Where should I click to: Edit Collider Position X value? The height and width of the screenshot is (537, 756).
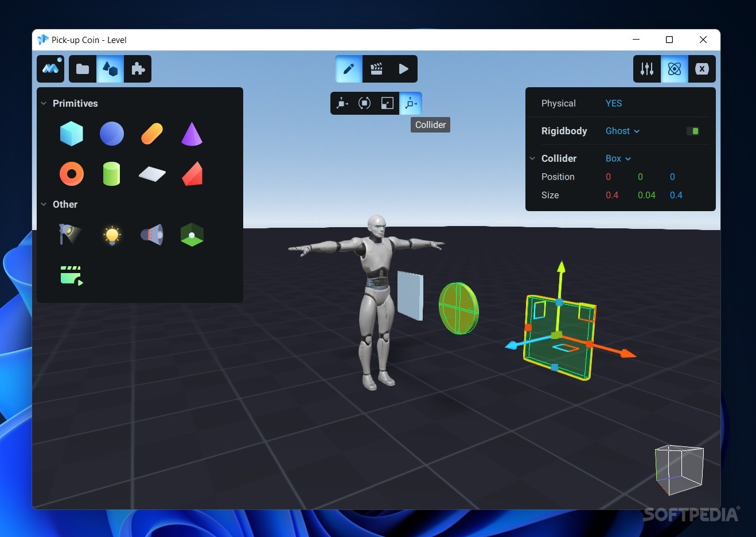click(x=609, y=177)
